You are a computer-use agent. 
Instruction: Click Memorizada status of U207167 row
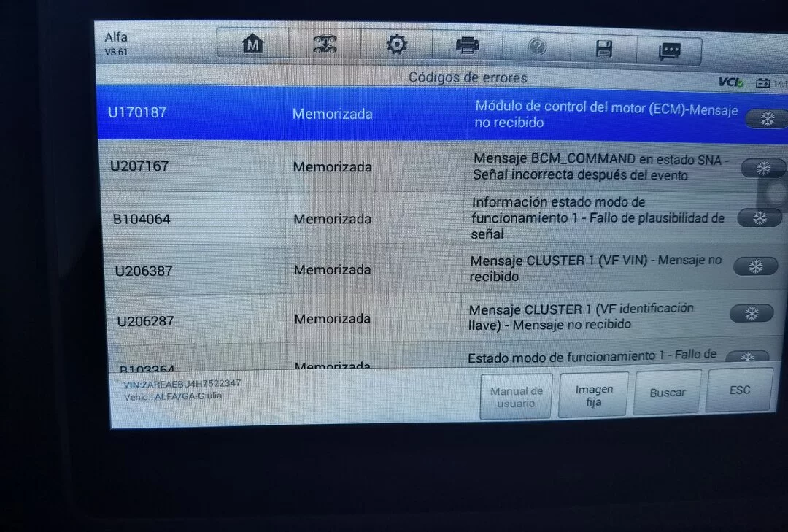coord(332,167)
